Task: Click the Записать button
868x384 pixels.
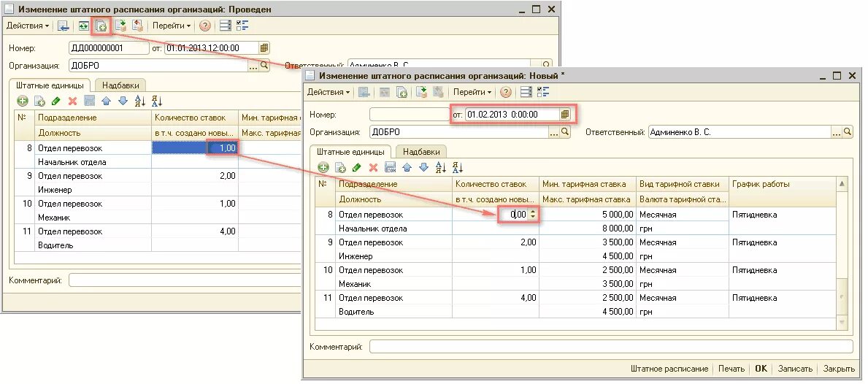Action: 795,369
